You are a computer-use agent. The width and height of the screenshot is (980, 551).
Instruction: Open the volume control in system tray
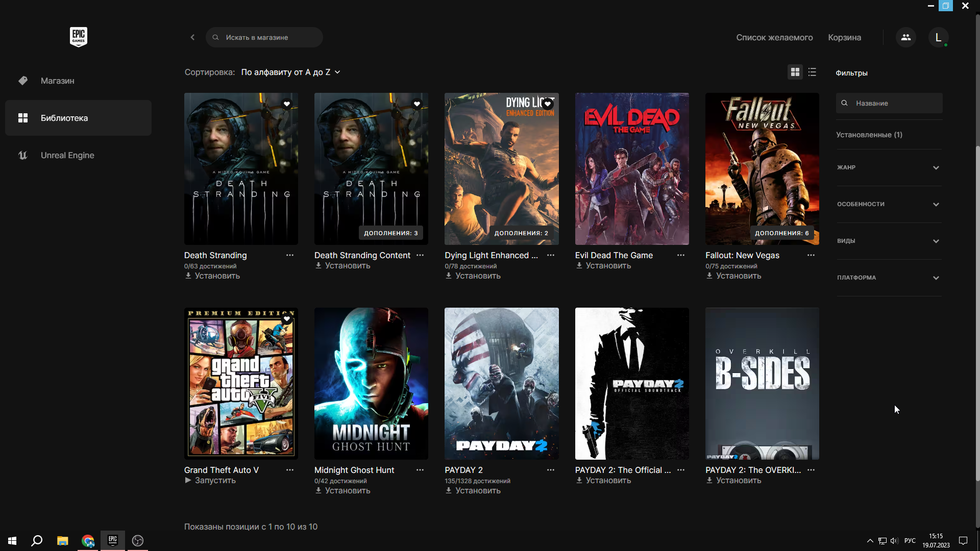[894, 541]
